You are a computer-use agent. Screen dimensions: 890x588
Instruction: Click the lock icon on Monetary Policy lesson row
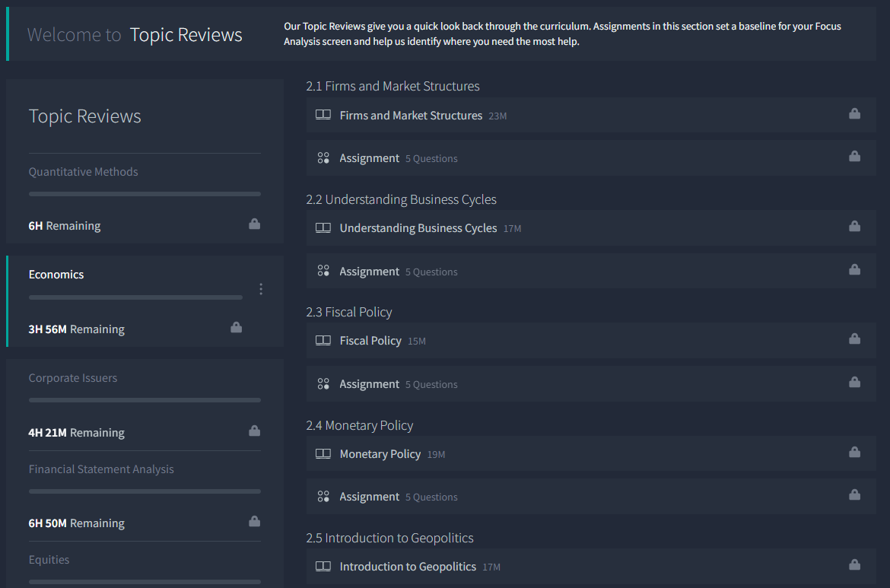coord(854,453)
